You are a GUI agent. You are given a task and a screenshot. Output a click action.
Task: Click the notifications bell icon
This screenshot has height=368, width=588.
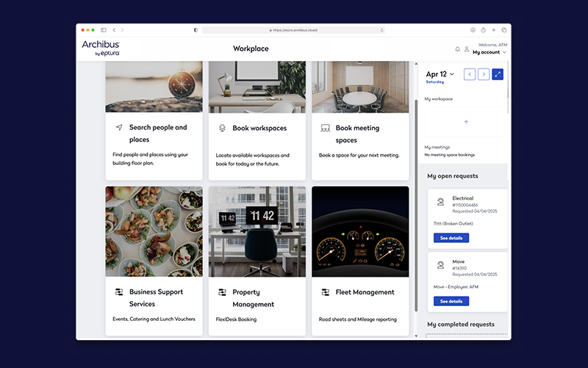tap(457, 49)
